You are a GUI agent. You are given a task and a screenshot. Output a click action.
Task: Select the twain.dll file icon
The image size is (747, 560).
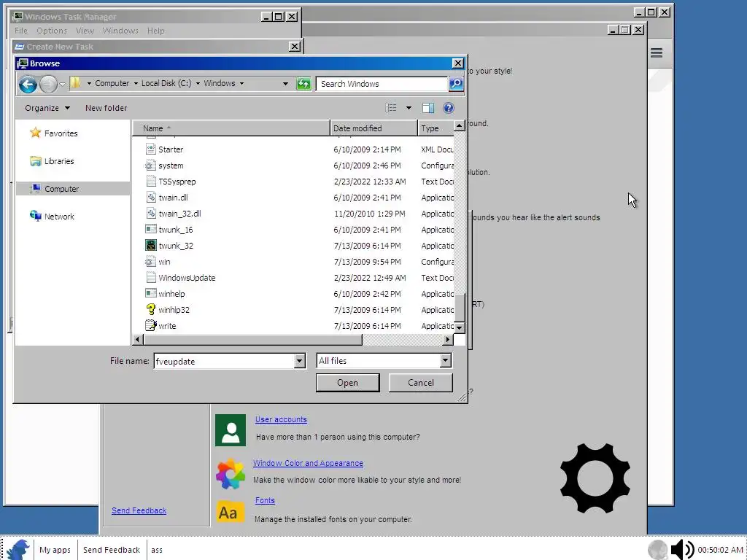coord(150,197)
